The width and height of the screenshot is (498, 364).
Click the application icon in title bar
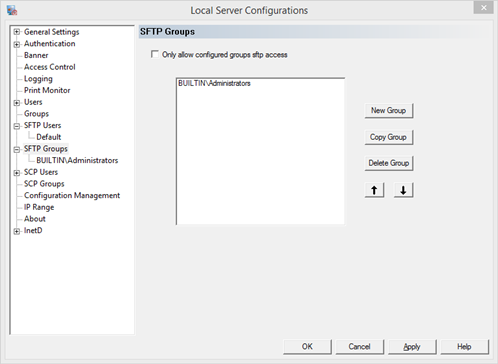(x=12, y=10)
